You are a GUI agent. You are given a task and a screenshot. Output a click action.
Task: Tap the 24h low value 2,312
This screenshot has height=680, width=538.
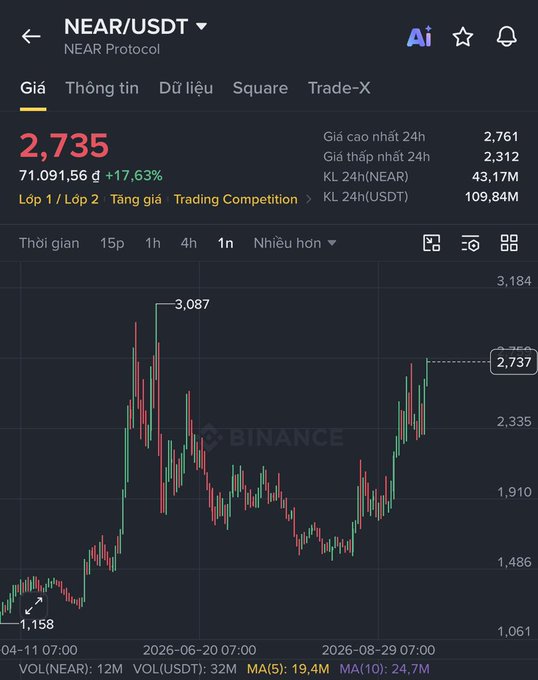501,157
